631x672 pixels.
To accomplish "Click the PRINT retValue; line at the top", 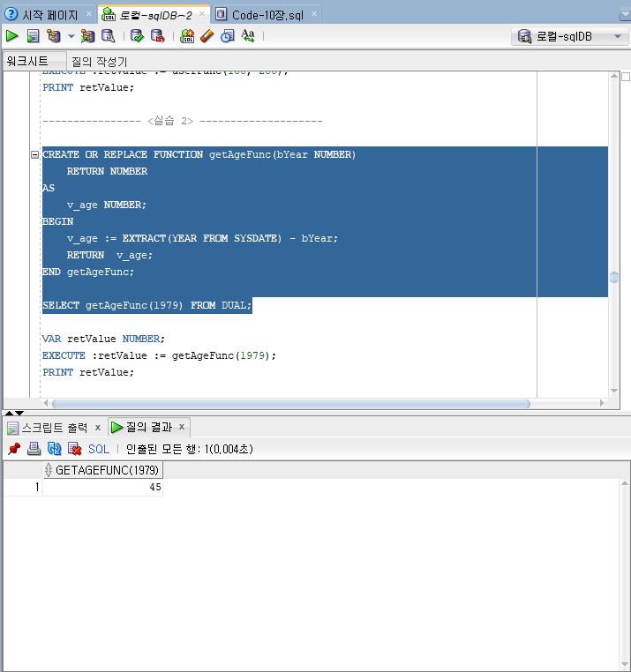I will click(88, 87).
